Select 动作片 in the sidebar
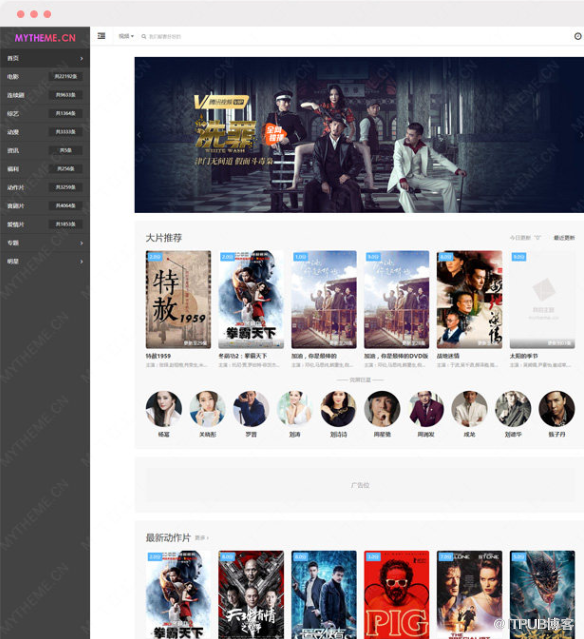Viewport: 584px width, 639px height. (x=45, y=187)
